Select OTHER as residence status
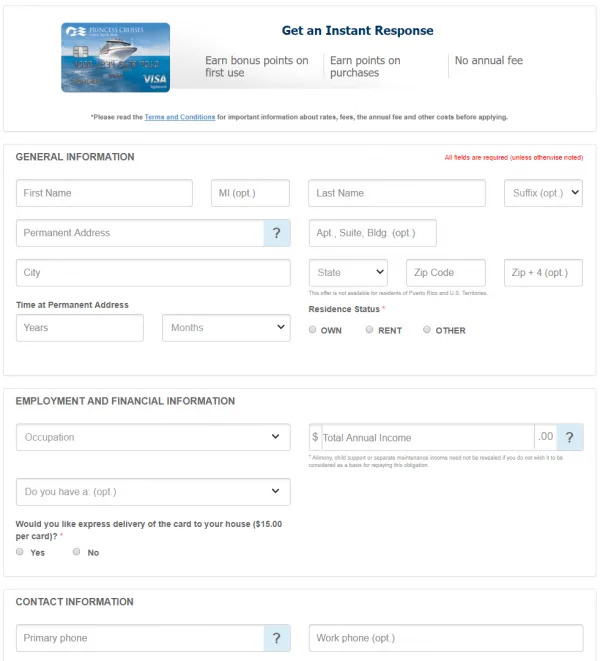600x661 pixels. [427, 330]
